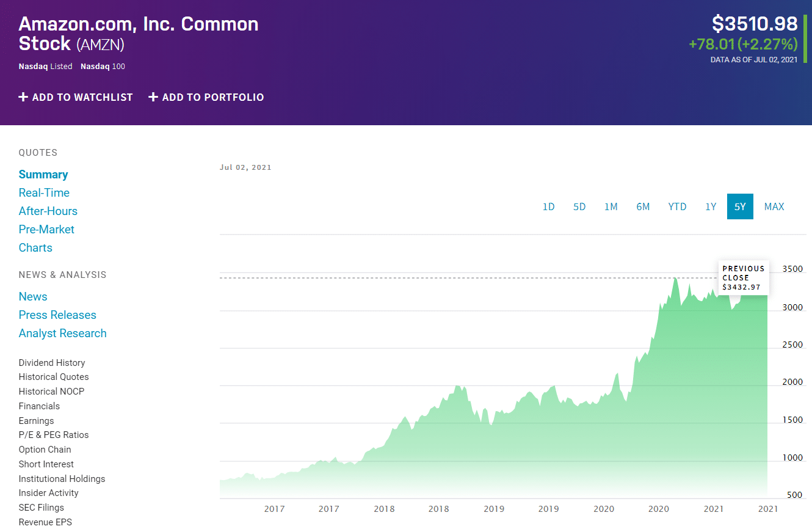Open Revenue EPS link

click(45, 522)
